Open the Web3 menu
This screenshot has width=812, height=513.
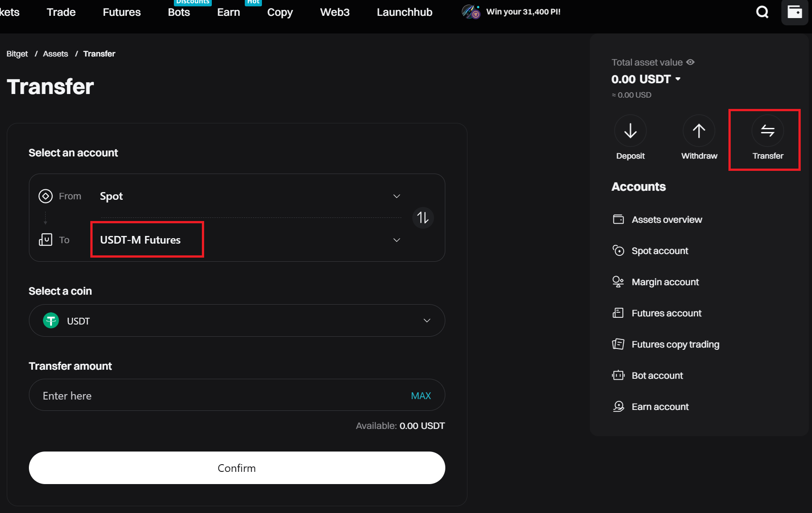coord(335,12)
